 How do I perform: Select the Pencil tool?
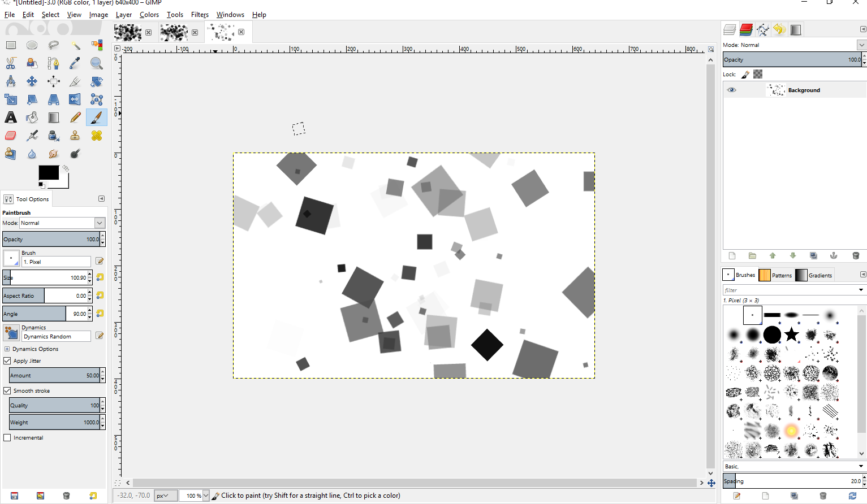tap(75, 118)
